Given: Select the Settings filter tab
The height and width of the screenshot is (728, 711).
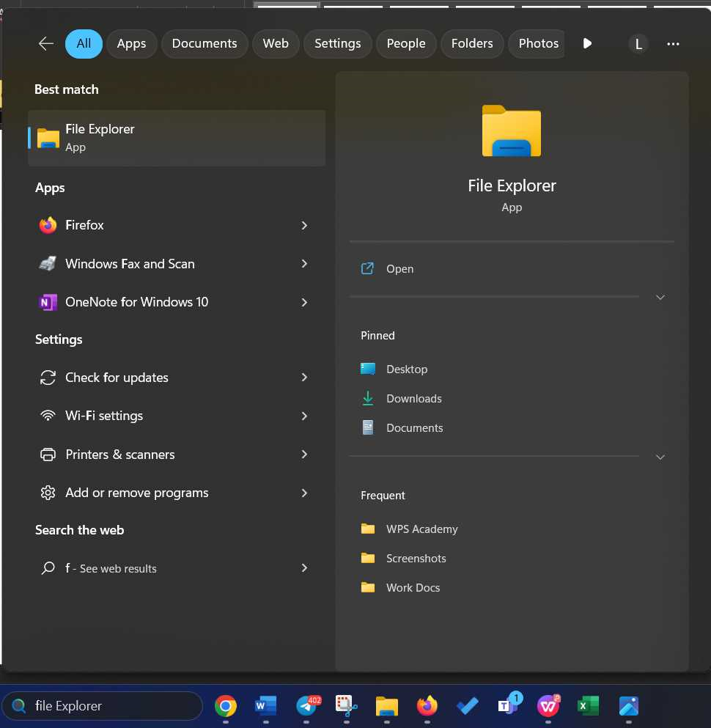Looking at the screenshot, I should tap(337, 43).
